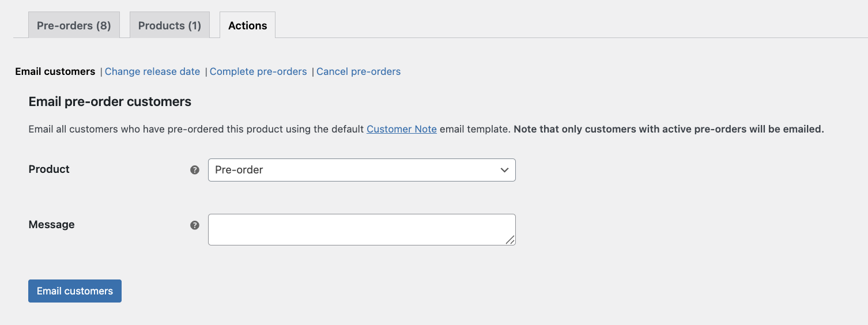The height and width of the screenshot is (325, 868).
Task: Click the Product field label
Action: pos(49,169)
